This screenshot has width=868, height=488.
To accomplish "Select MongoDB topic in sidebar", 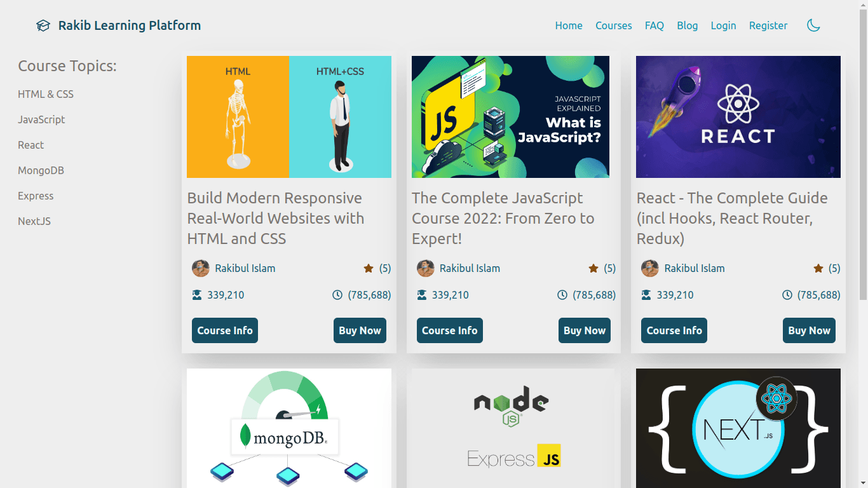I will point(41,170).
